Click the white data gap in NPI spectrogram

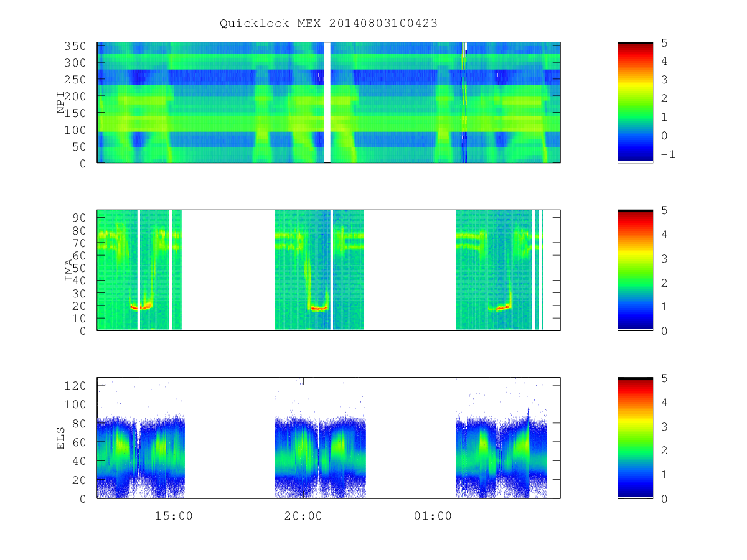327,102
